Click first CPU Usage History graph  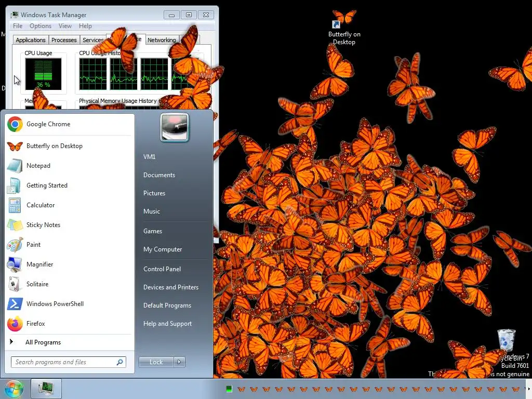[x=92, y=74]
